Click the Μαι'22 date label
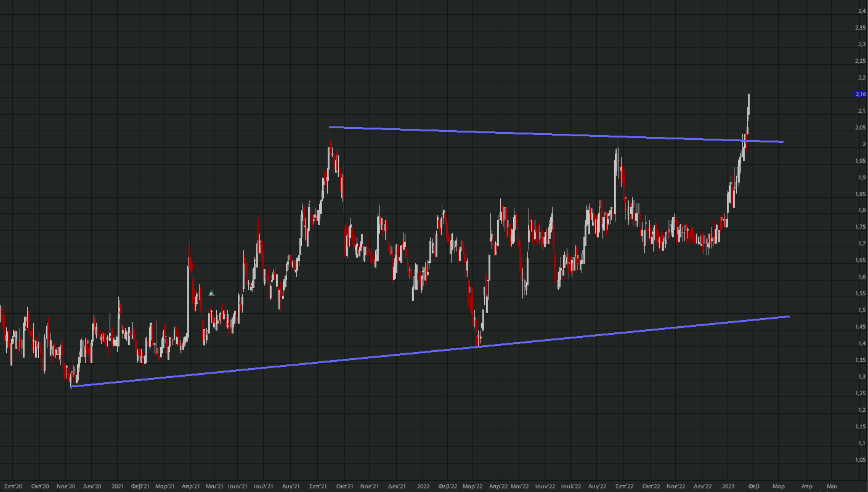This screenshot has height=492, width=868. [520, 486]
